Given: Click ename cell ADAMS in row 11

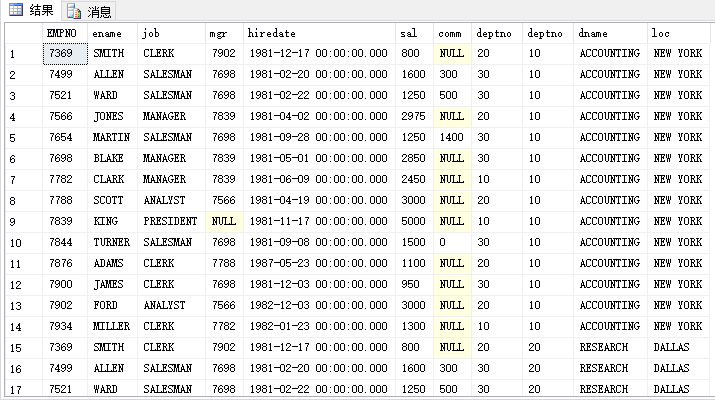Looking at the screenshot, I should coord(113,264).
